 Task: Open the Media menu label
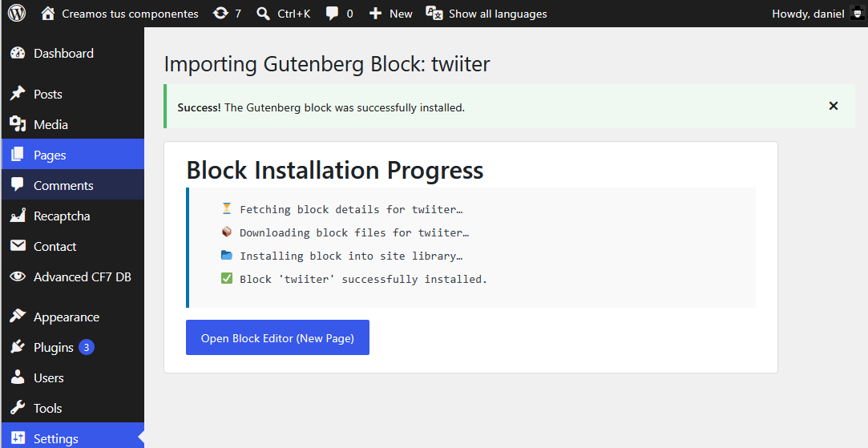(50, 124)
